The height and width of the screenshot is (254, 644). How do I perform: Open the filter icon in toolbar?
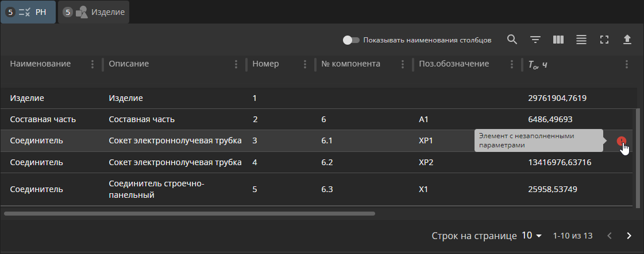coord(535,40)
